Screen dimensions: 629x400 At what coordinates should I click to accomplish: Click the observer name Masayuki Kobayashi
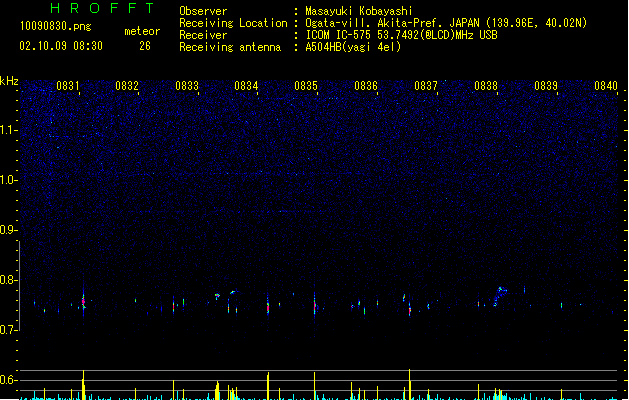[359, 11]
